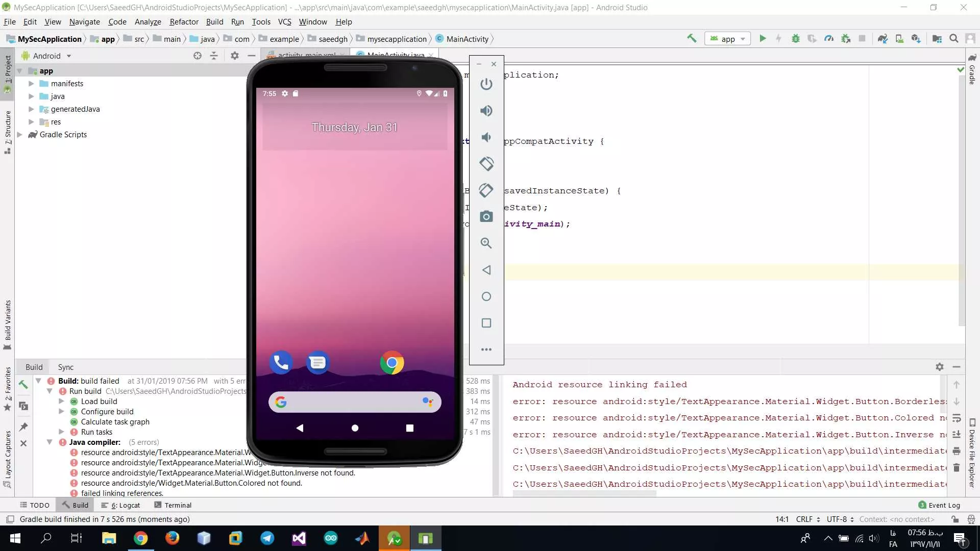Viewport: 980px width, 551px height.
Task: Open the Refactor menu
Action: point(184,22)
